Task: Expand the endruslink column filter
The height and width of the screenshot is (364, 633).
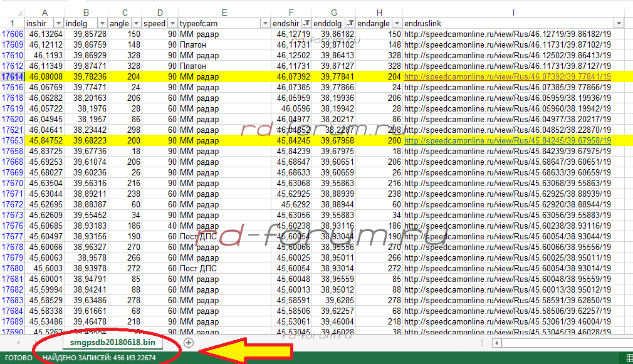Action: pyautogui.click(x=619, y=23)
